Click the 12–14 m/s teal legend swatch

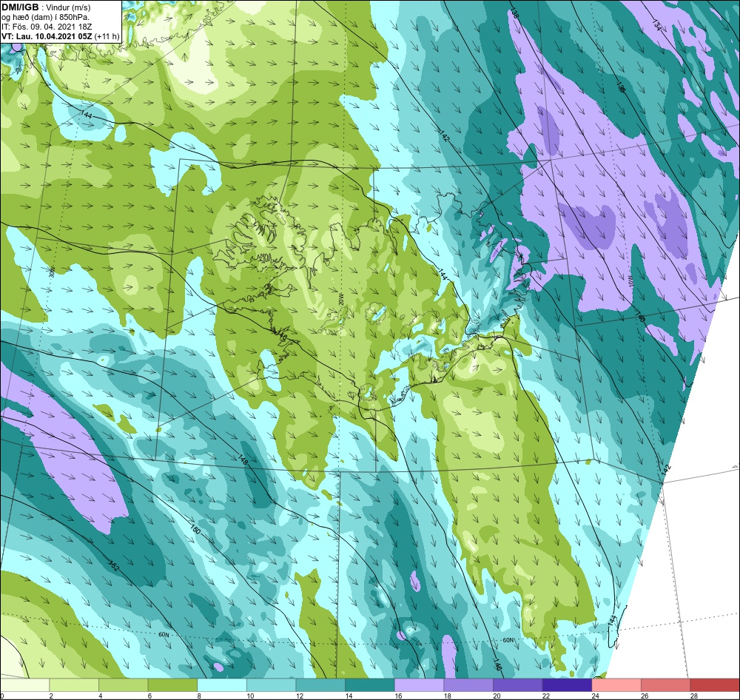[x=320, y=685]
